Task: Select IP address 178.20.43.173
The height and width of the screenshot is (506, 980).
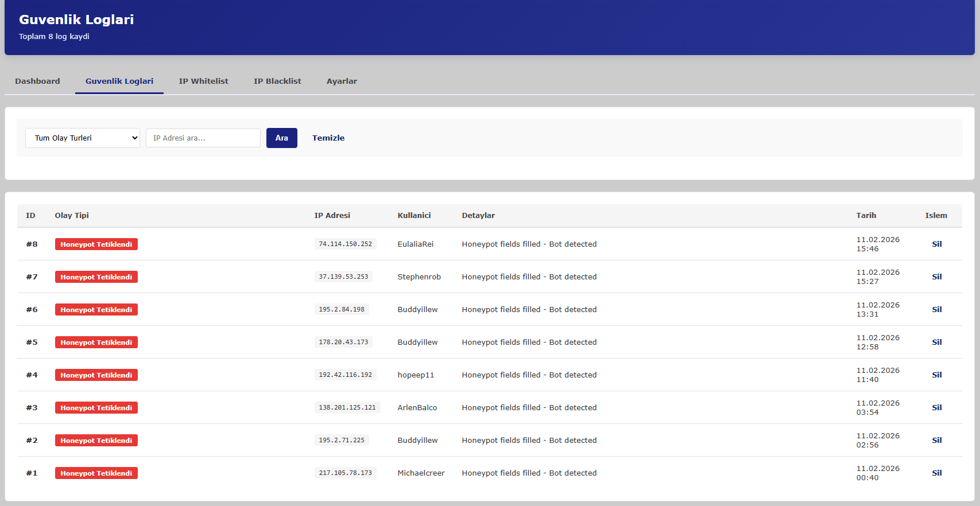Action: [x=343, y=342]
